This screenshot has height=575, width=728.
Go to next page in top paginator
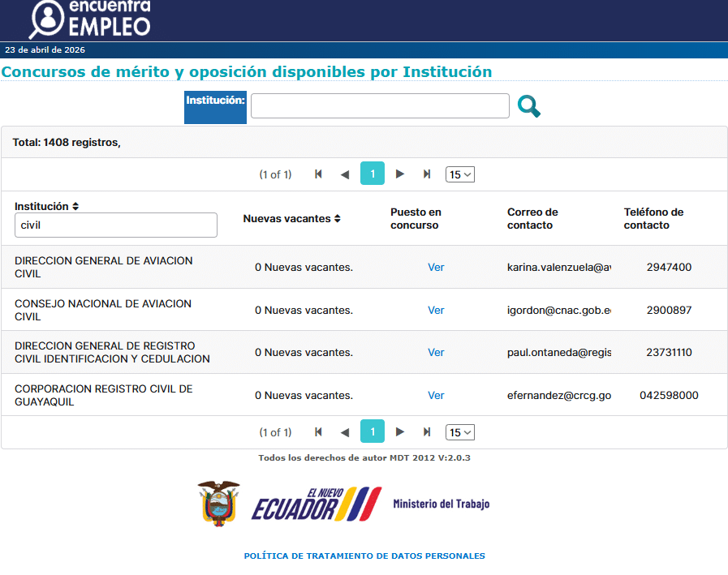click(x=399, y=174)
